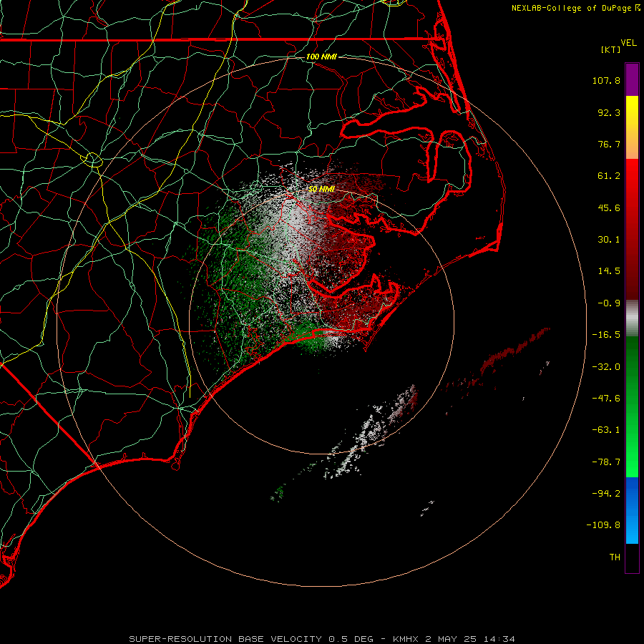Click the radar product caption at bottom
The width and height of the screenshot is (644, 644).
[321, 639]
